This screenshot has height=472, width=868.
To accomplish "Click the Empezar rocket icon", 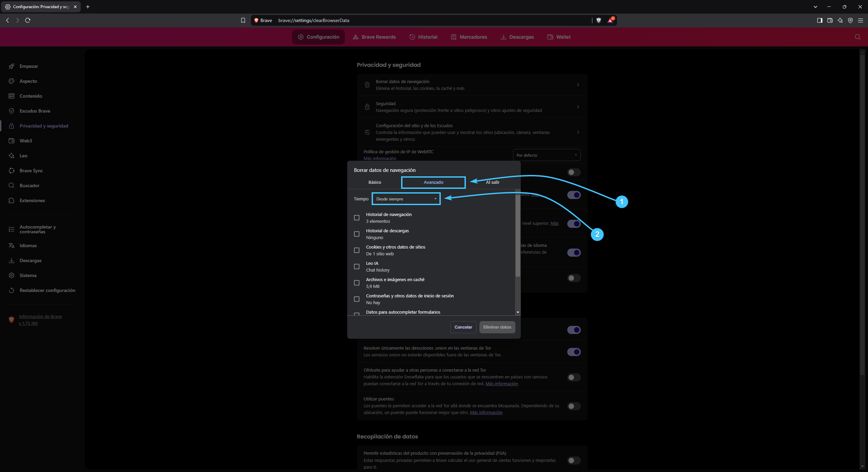I will pyautogui.click(x=12, y=66).
